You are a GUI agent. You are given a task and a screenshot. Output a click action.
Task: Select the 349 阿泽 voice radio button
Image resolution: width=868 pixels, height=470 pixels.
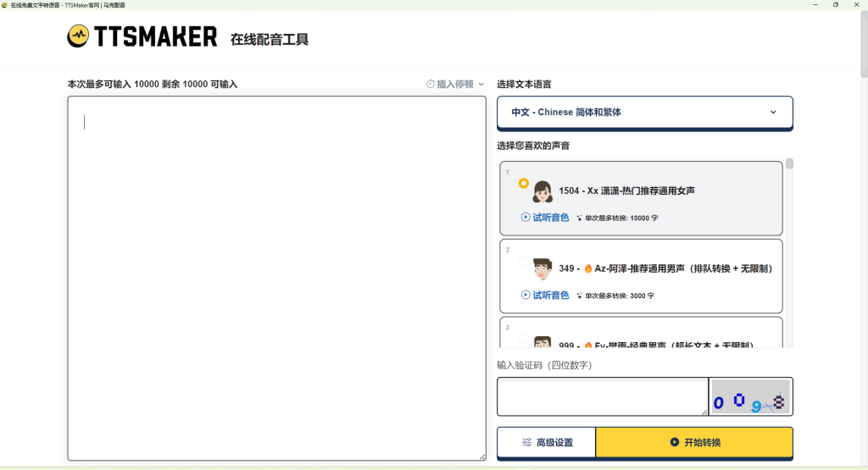pos(523,261)
